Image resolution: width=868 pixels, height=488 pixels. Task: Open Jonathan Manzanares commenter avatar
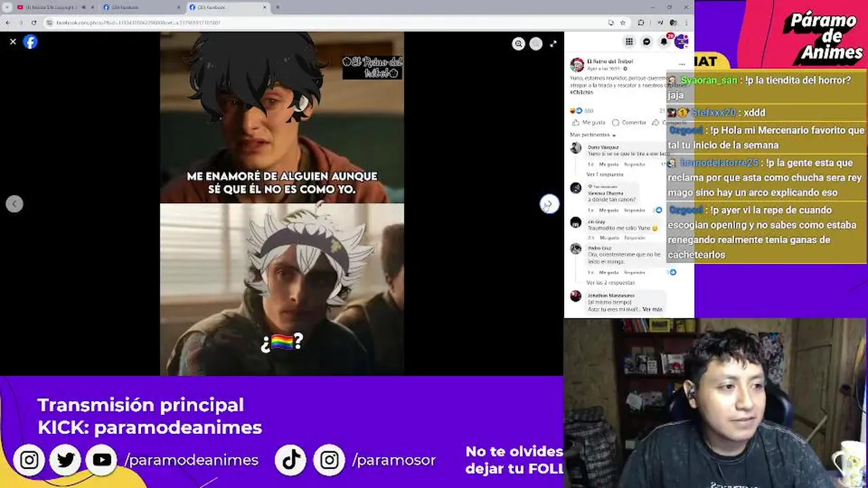click(x=576, y=296)
